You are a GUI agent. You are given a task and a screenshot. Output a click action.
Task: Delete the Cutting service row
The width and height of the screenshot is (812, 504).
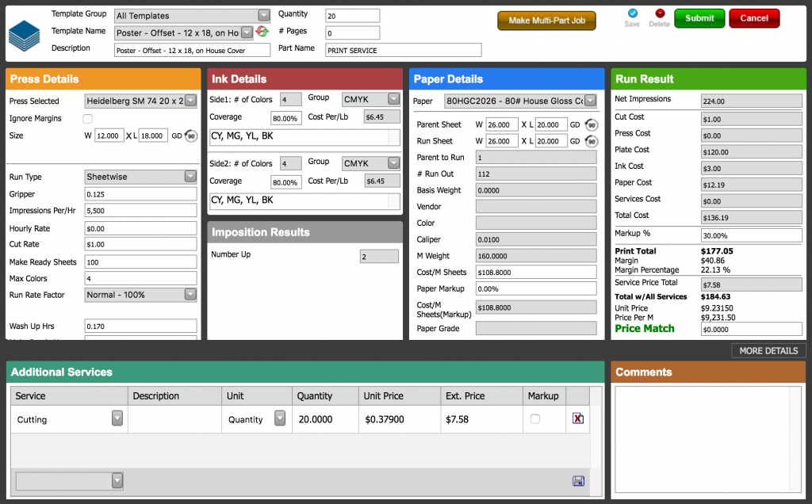click(577, 418)
